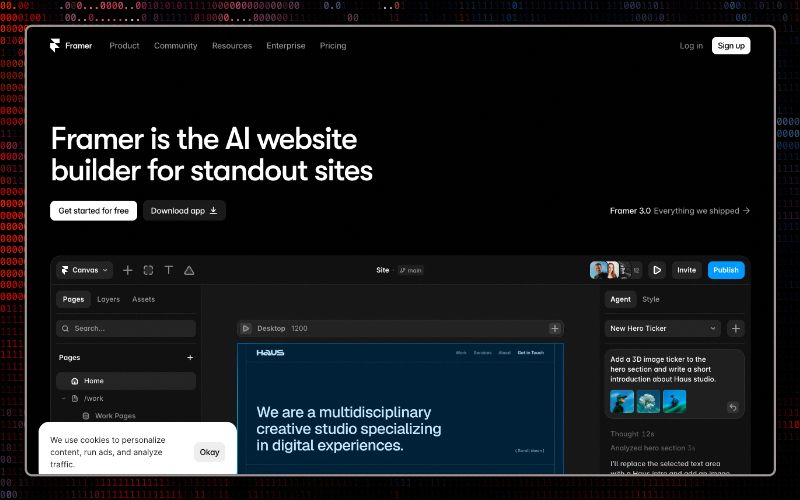
Task: Open the New Hero Ticker dropdown
Action: (x=663, y=329)
